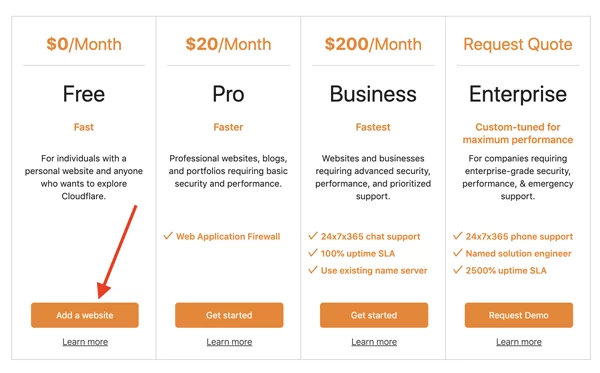Open Learn more link under Pro plan
The image size is (600, 373).
point(229,342)
